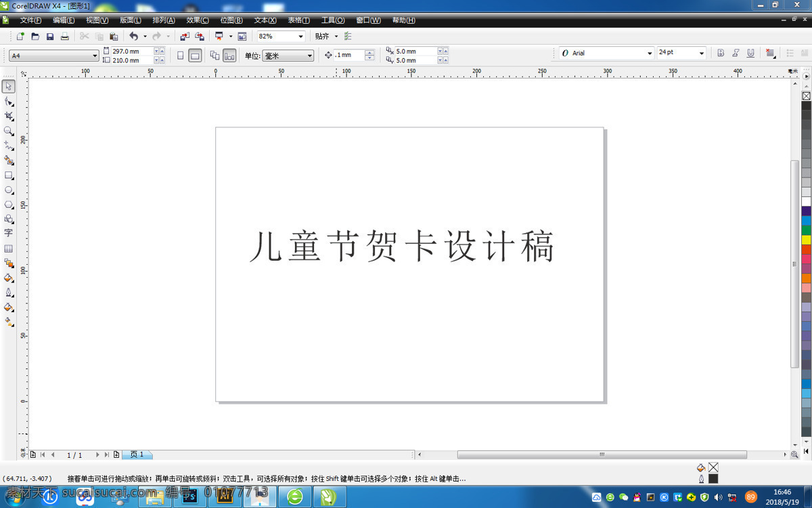This screenshot has width=812, height=508.
Task: Click the Export icon
Action: tap(200, 37)
